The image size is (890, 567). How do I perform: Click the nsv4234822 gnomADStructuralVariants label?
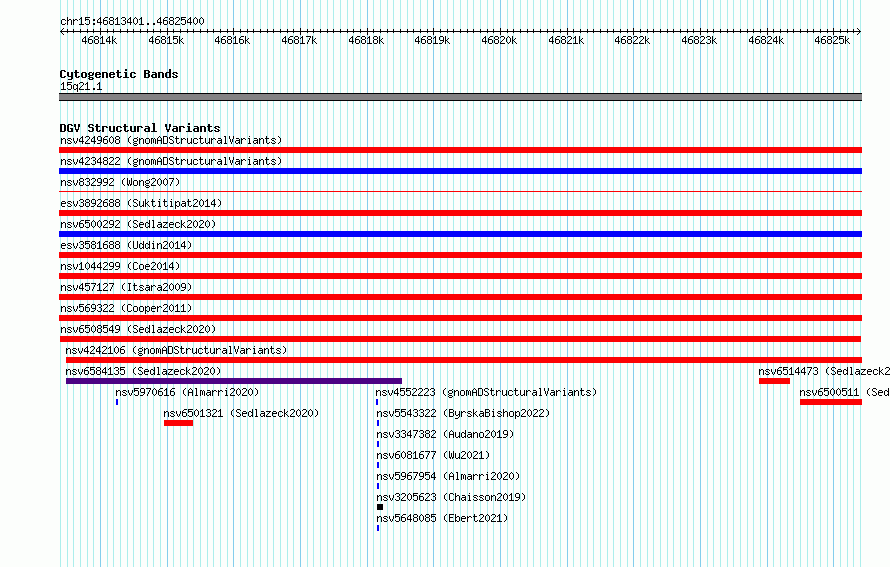171,161
